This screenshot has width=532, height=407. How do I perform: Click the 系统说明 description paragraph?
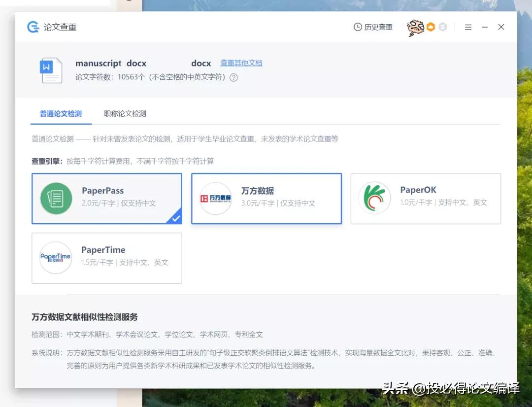coord(264,360)
